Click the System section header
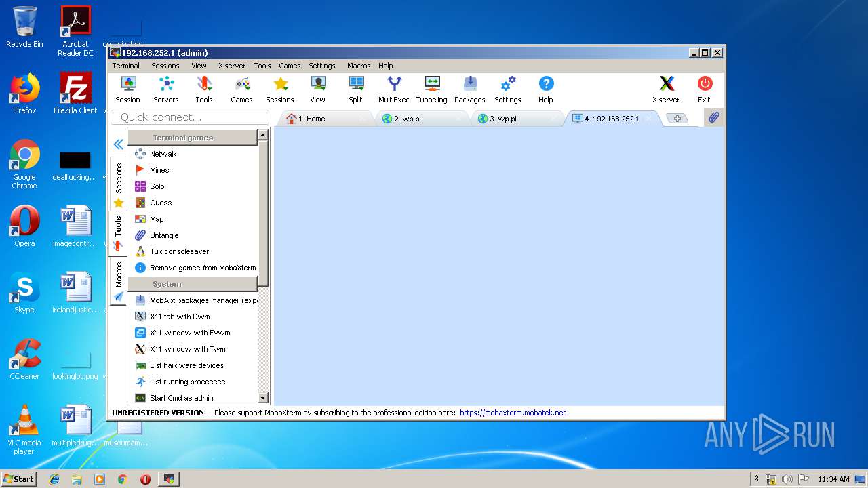 tap(193, 284)
